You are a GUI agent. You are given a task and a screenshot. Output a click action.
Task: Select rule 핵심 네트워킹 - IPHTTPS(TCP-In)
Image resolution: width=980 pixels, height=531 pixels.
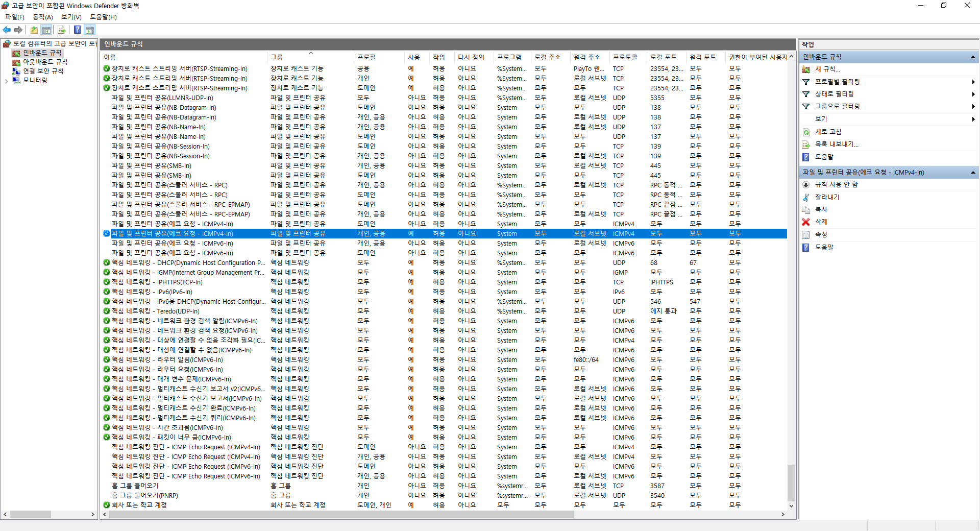click(157, 282)
